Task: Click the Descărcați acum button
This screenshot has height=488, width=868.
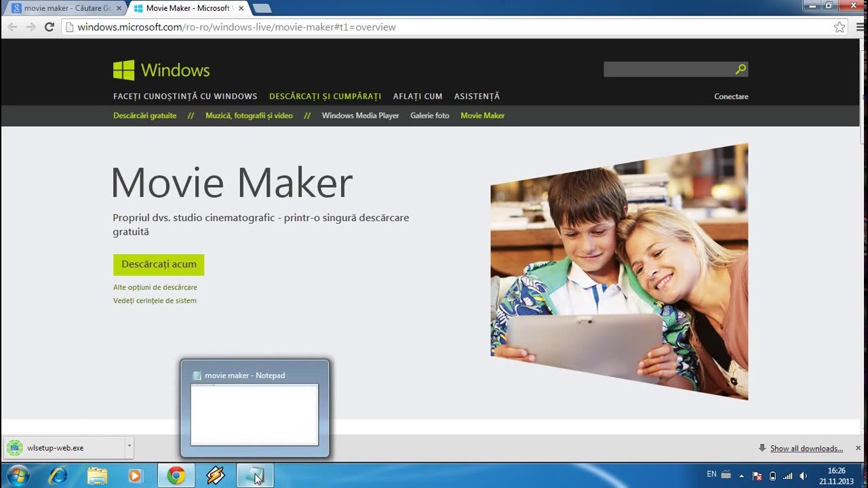Action: (x=159, y=264)
